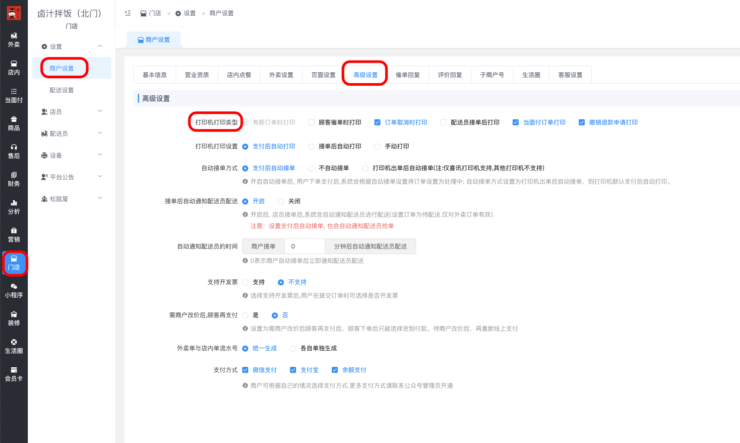
Task: Open the 财务 sidebar icon
Action: [x=13, y=178]
